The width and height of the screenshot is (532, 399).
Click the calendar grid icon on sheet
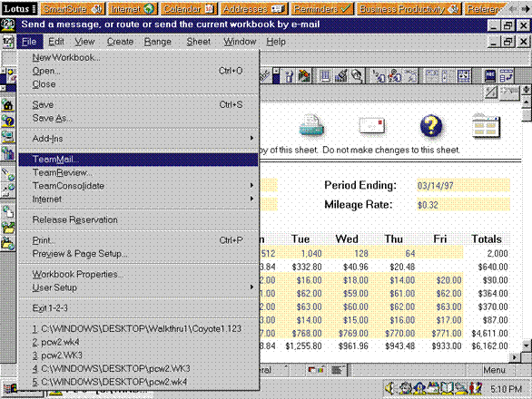[x=487, y=126]
